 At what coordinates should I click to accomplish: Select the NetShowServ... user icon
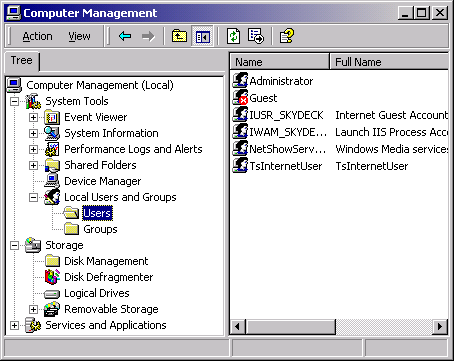point(240,148)
